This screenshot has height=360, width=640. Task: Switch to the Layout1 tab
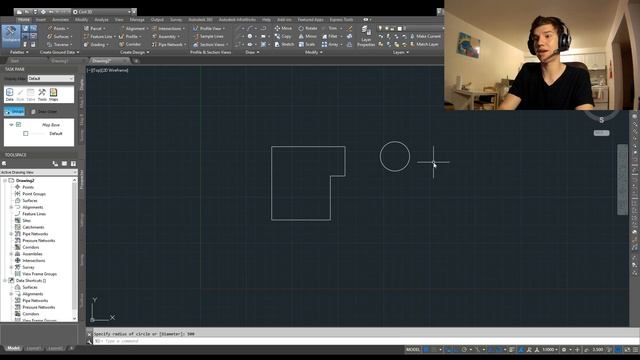(x=33, y=348)
